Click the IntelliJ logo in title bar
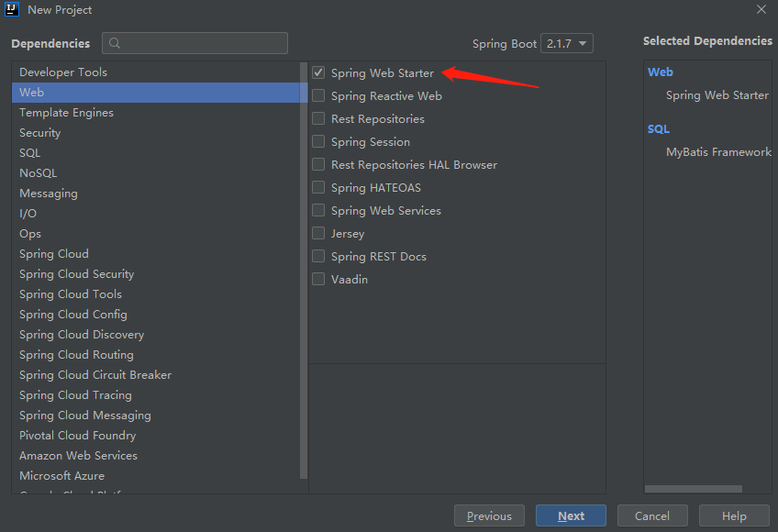This screenshot has width=778, height=532. [13, 10]
